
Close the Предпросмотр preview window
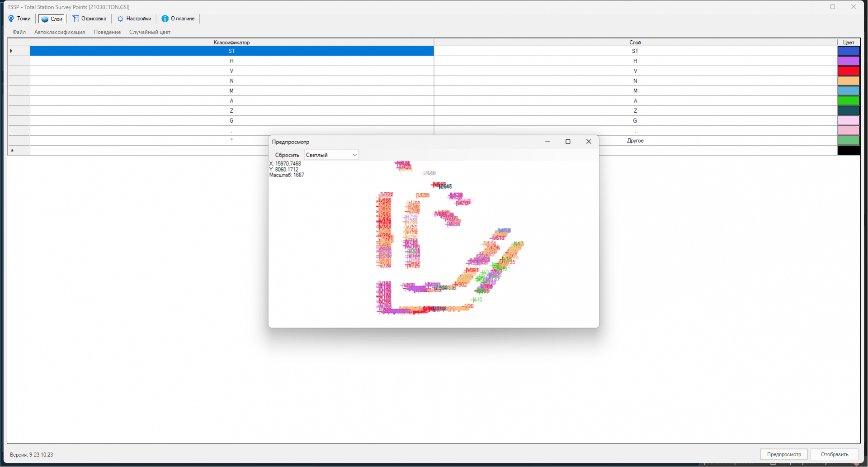tap(589, 142)
